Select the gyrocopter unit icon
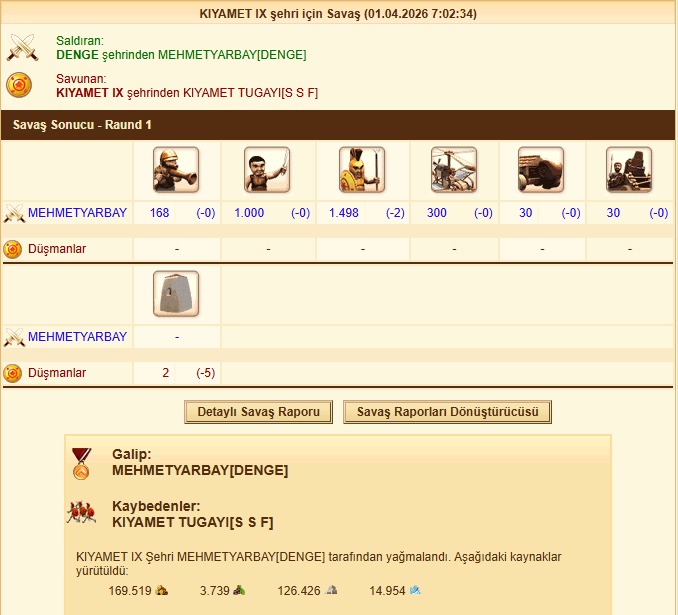This screenshot has height=615, width=678. pos(454,170)
